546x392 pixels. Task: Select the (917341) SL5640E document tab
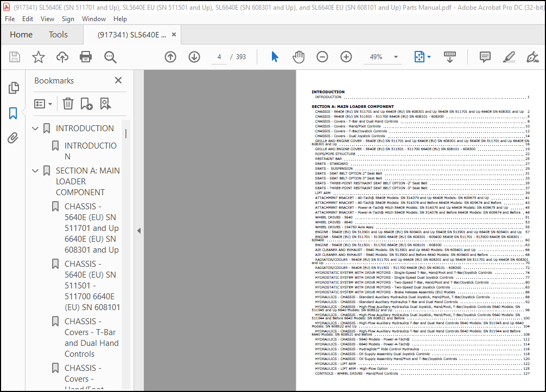pos(132,35)
